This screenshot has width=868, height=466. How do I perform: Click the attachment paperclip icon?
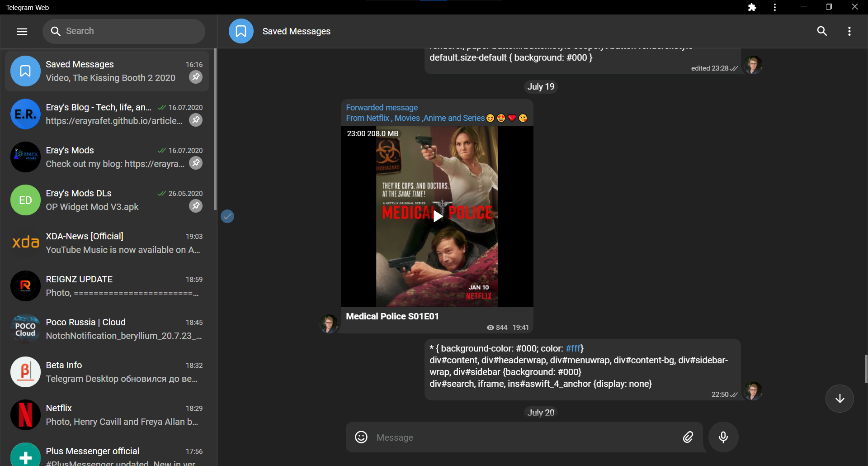click(x=688, y=437)
